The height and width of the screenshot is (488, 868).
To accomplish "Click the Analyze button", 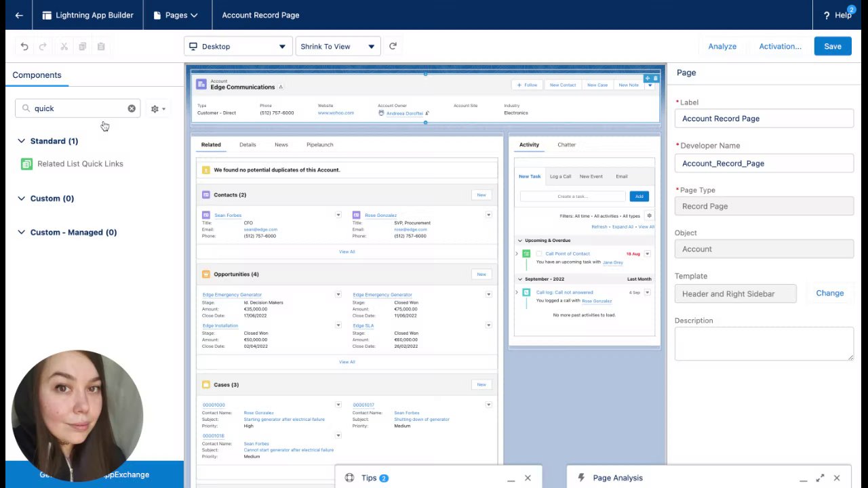I will pos(722,46).
